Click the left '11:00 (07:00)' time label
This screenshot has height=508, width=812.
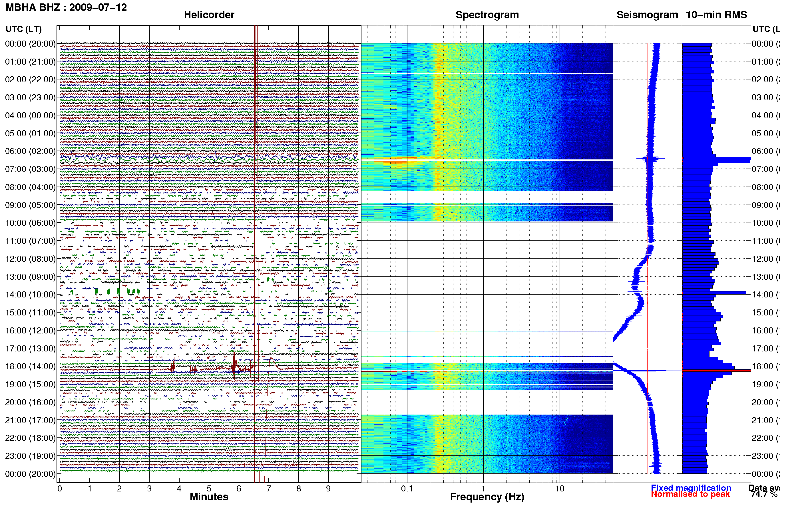click(30, 241)
